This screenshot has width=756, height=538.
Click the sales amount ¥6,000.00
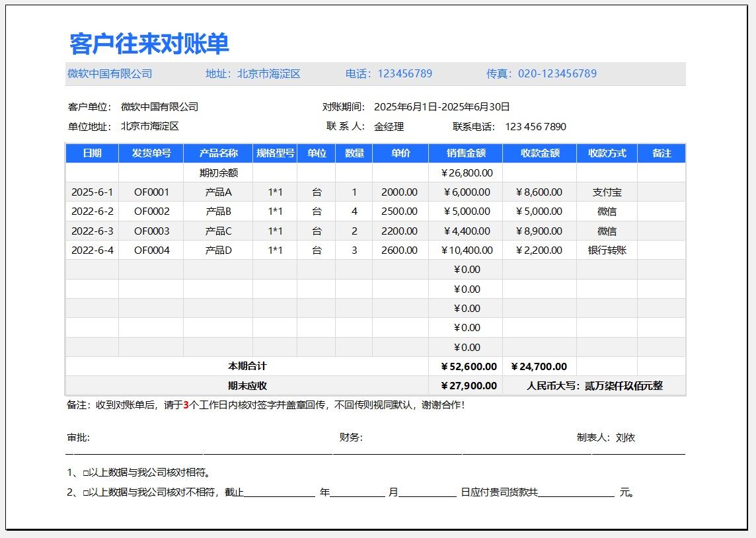click(466, 192)
